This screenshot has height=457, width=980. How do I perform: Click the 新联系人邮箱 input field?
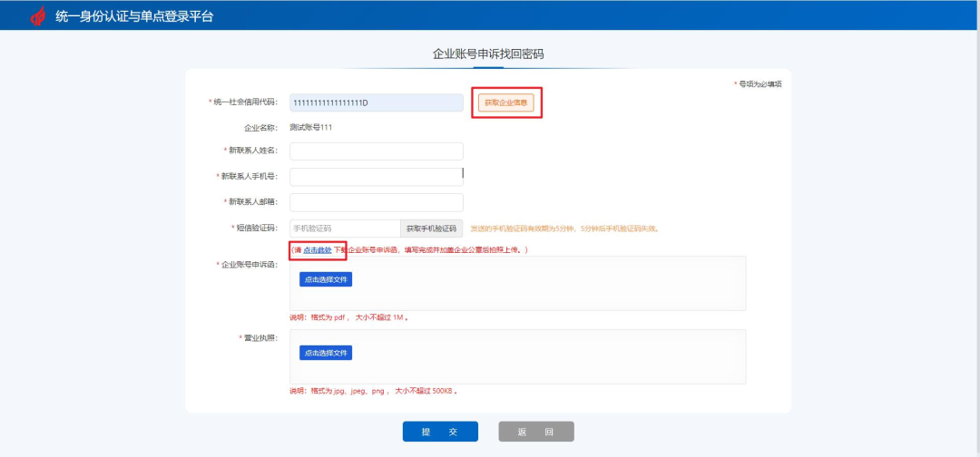[377, 202]
